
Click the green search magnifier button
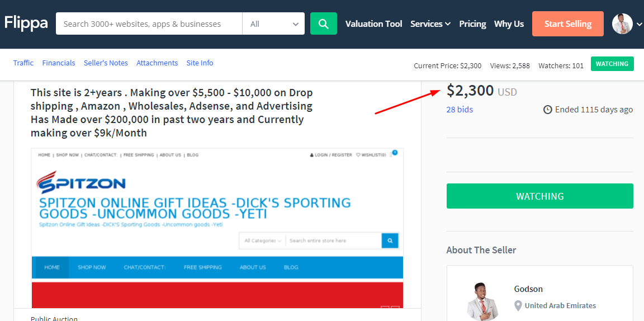[x=324, y=23]
